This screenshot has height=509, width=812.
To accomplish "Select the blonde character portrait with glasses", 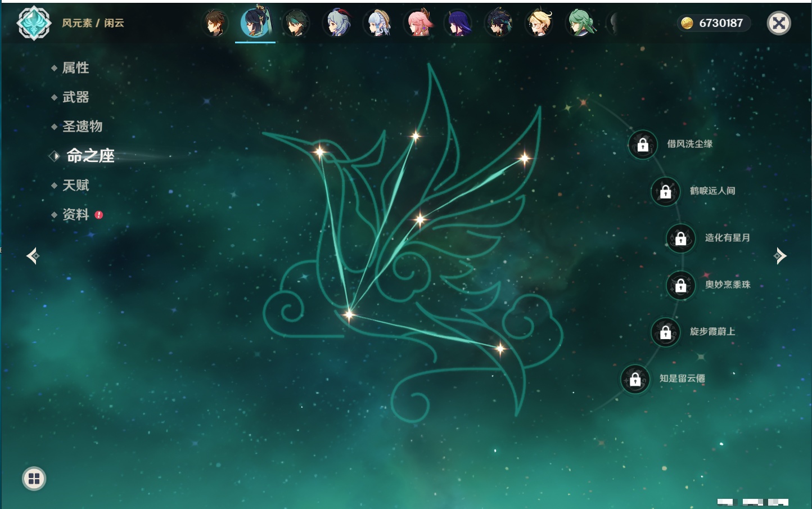I will click(x=539, y=23).
